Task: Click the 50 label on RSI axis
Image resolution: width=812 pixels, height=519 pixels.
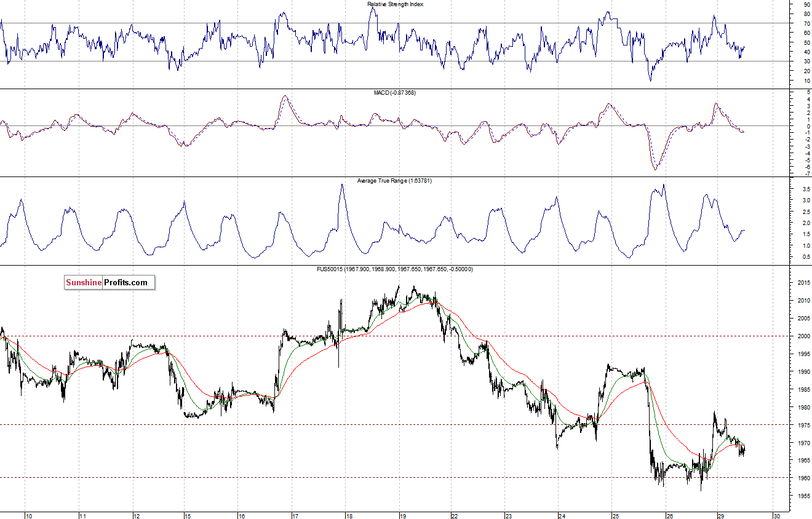Action: point(806,43)
